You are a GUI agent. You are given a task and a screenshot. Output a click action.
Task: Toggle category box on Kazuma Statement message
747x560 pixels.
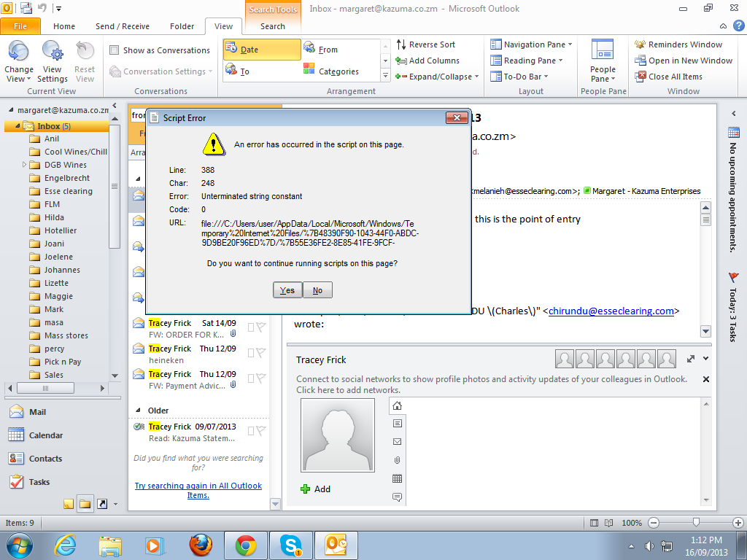click(x=251, y=431)
